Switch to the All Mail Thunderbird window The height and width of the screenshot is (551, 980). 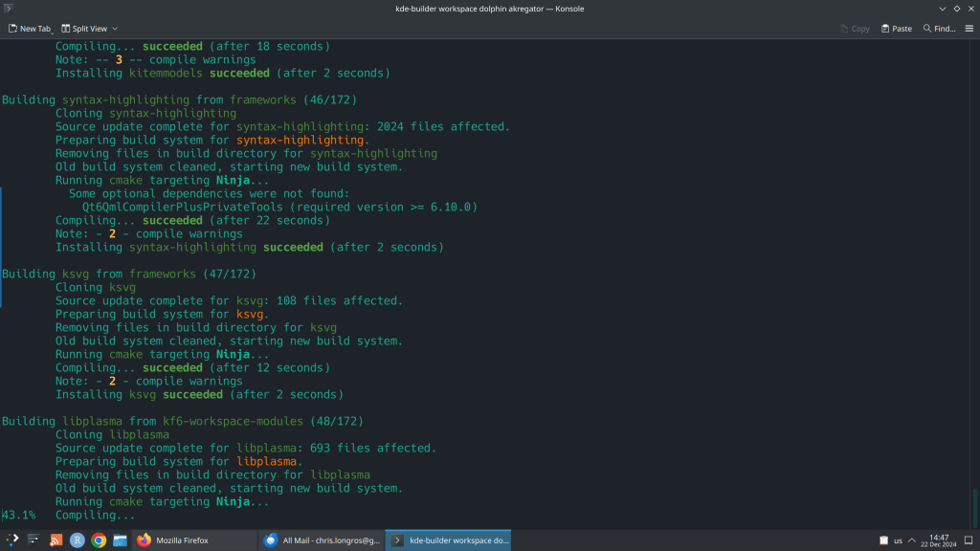[x=323, y=540]
